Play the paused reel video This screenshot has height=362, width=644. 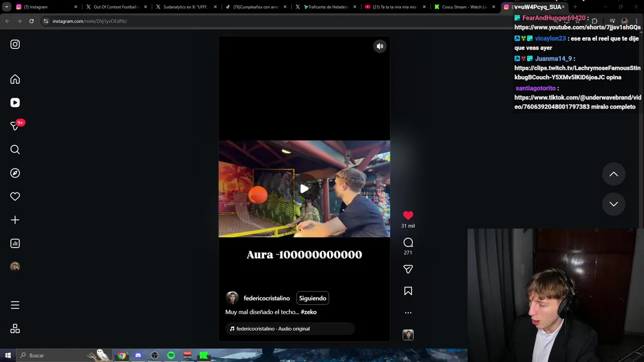tap(304, 189)
